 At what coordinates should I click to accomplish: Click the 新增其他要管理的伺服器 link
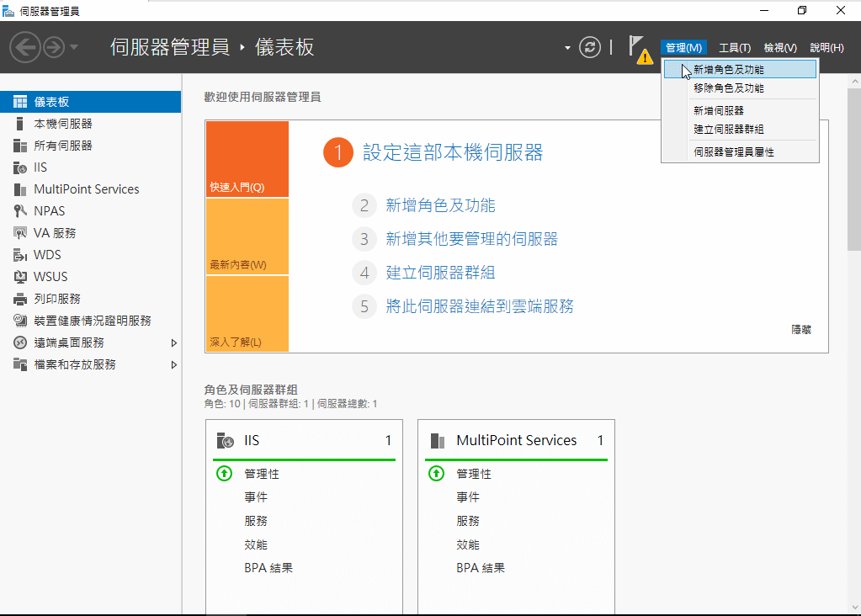pos(471,239)
